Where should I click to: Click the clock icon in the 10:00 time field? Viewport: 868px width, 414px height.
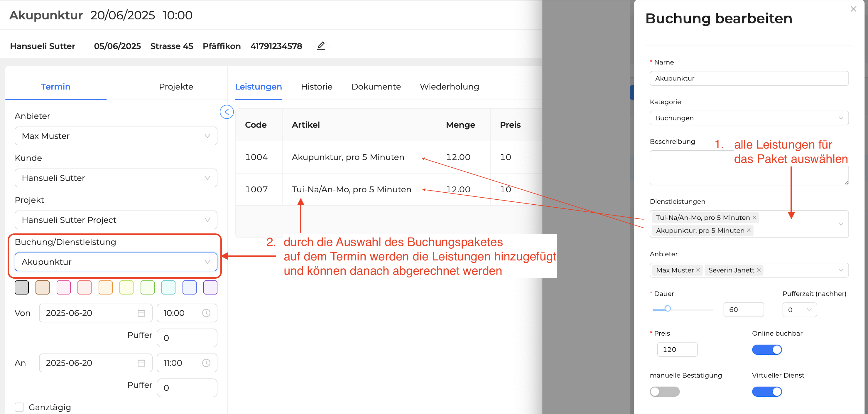point(206,313)
